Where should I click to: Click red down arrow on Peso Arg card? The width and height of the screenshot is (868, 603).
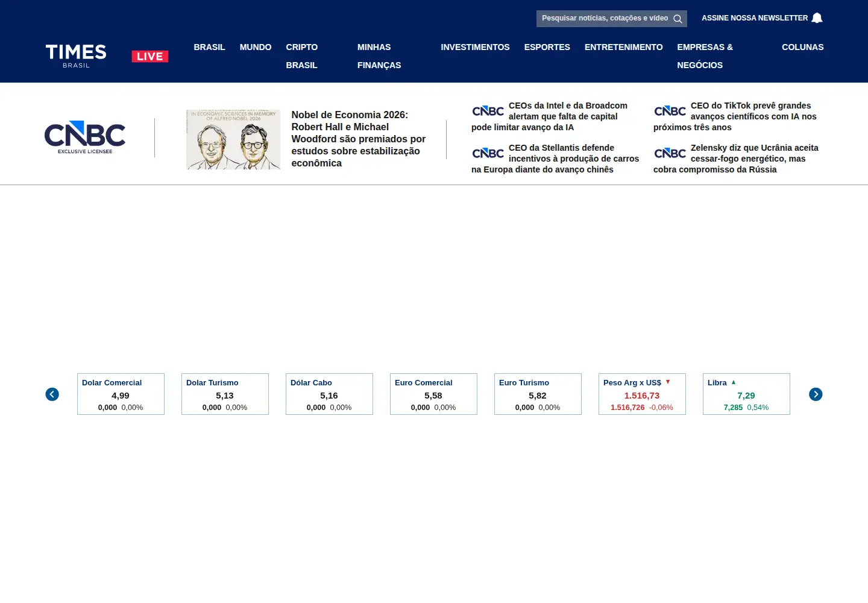tap(668, 382)
